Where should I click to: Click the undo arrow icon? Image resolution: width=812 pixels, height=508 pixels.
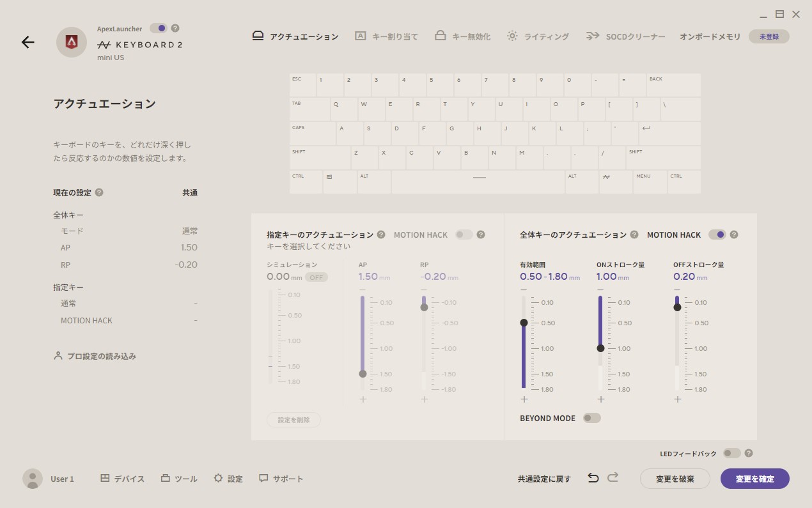point(593,477)
